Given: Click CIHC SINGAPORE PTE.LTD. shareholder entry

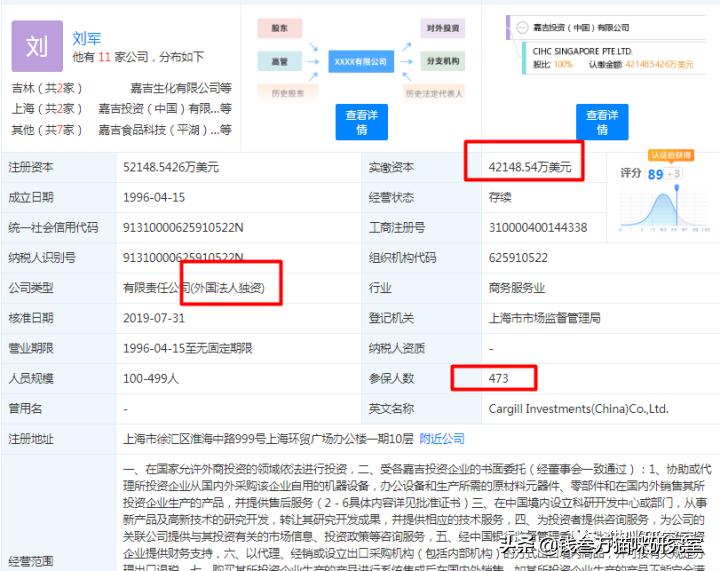Looking at the screenshot, I should click(x=582, y=51).
